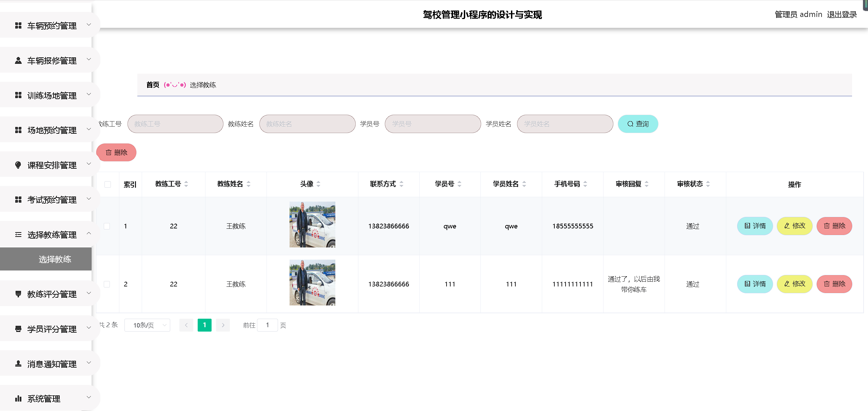Click the bar chart icon beside 系统管理

[x=18, y=398]
